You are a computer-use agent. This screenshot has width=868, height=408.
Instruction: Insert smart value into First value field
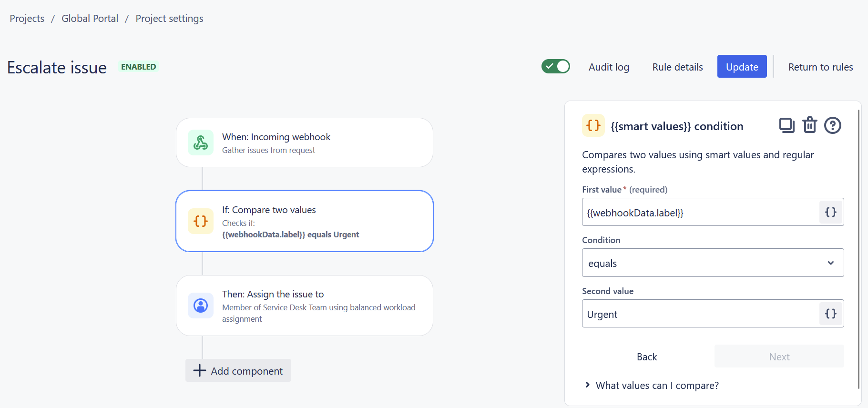tap(830, 212)
